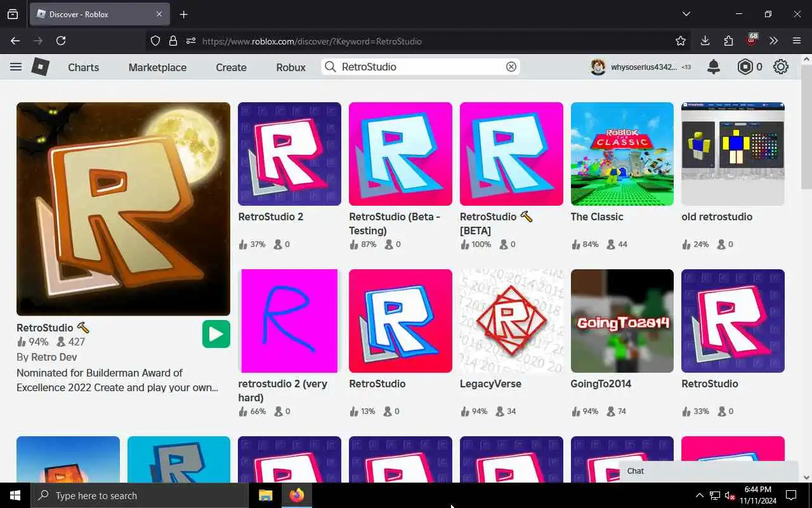The height and width of the screenshot is (508, 812).
Task: Go to the Create page
Action: click(231, 67)
